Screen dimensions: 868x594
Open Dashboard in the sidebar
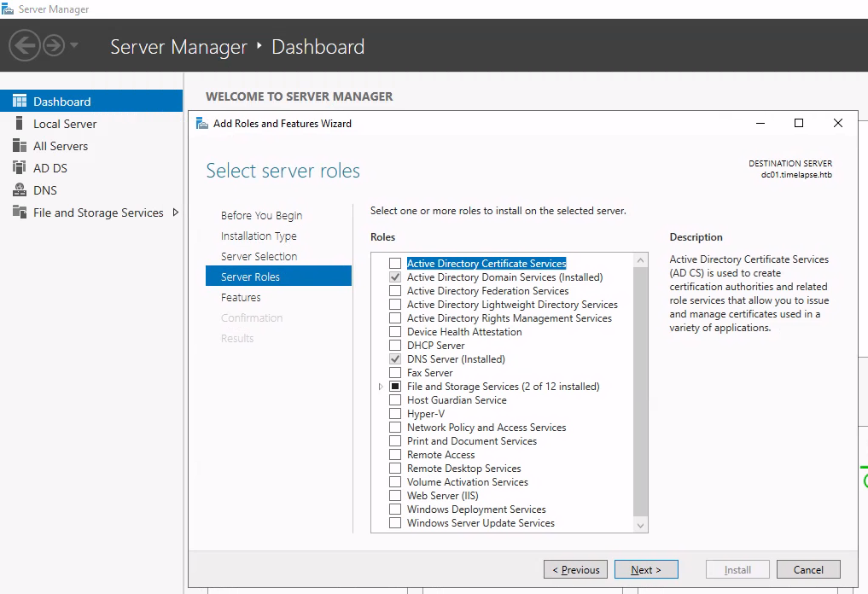click(x=91, y=101)
